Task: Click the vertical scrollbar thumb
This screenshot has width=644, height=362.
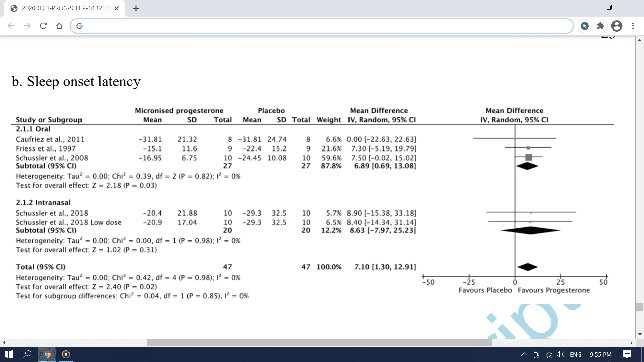Action: (x=640, y=307)
